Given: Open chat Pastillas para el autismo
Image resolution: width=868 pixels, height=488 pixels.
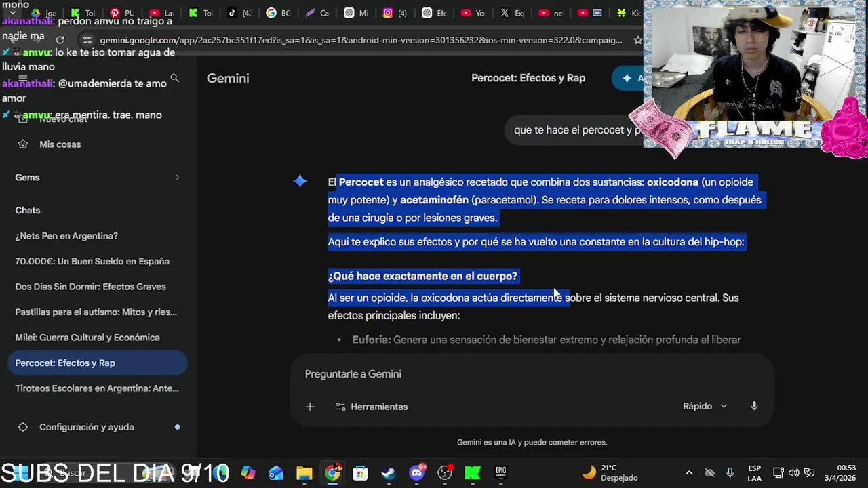Looking at the screenshot, I should point(97,312).
